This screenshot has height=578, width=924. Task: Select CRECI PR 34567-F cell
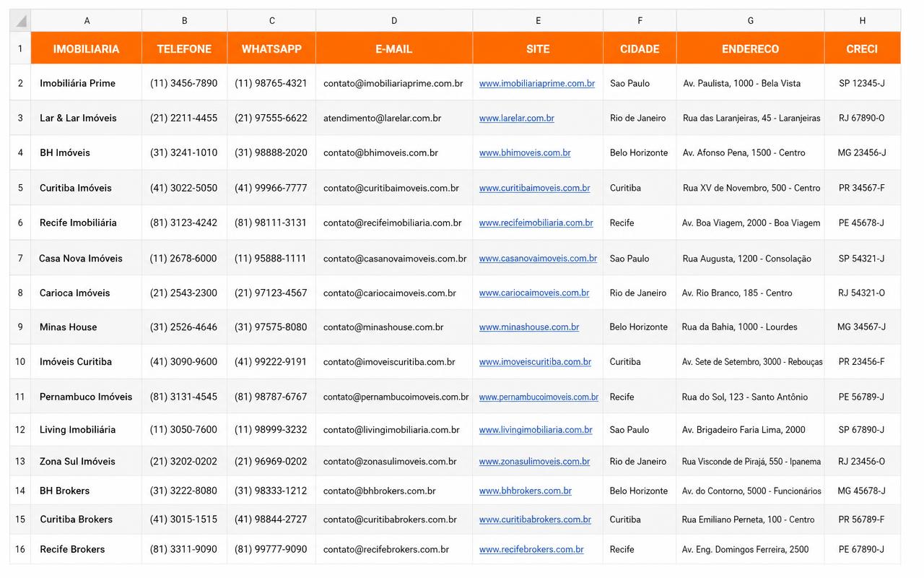(862, 188)
